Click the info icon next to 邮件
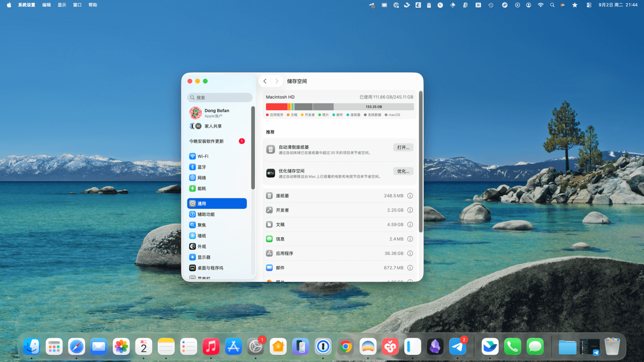644x362 pixels. [x=410, y=268]
